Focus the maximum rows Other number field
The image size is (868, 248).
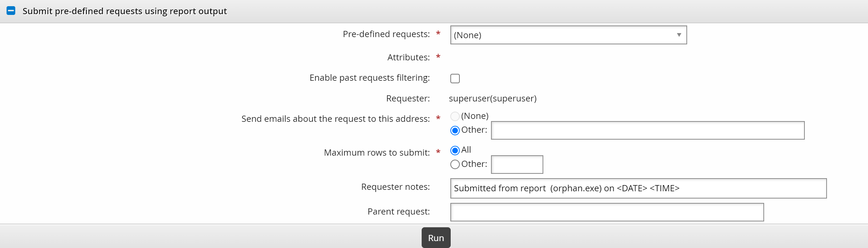(x=517, y=164)
